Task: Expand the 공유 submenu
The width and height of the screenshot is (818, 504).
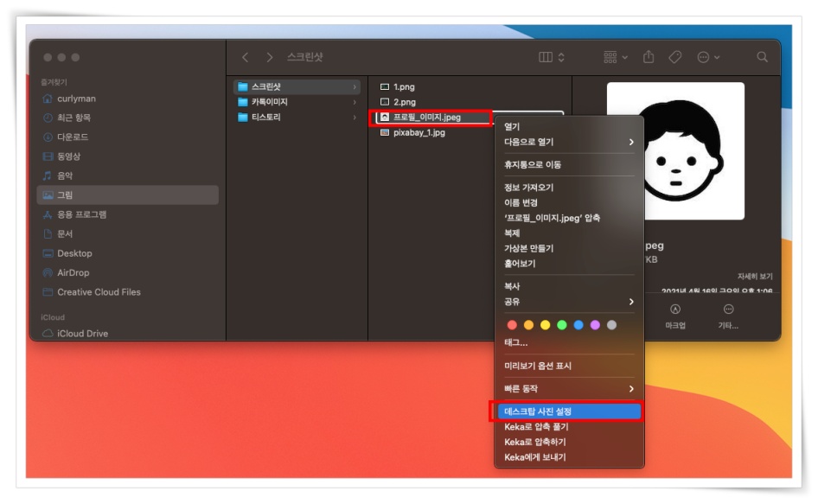Action: click(569, 302)
